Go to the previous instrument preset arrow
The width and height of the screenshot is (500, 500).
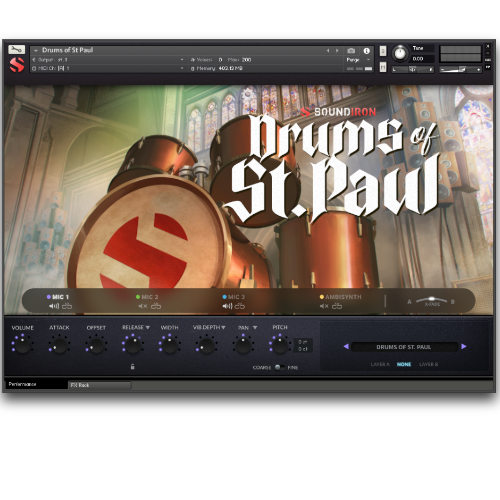pyautogui.click(x=328, y=51)
